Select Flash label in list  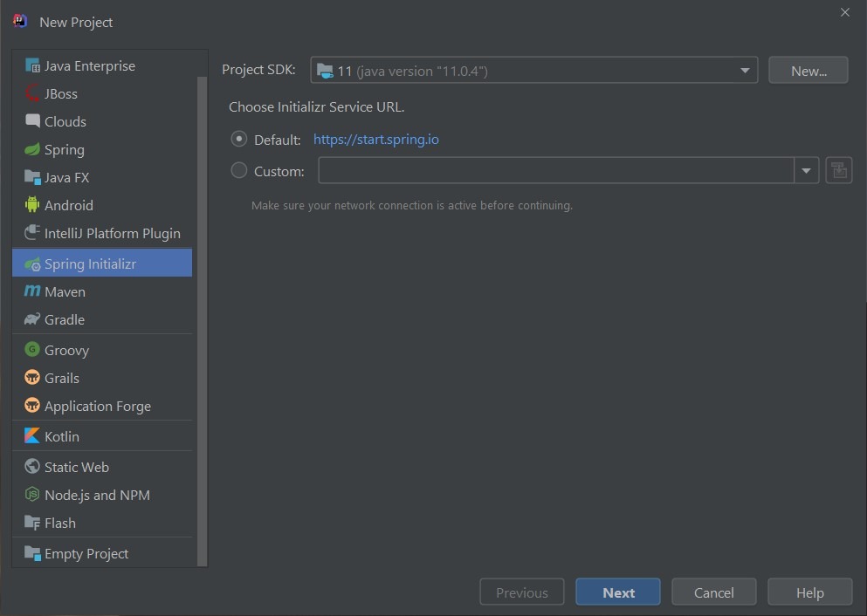tap(60, 523)
